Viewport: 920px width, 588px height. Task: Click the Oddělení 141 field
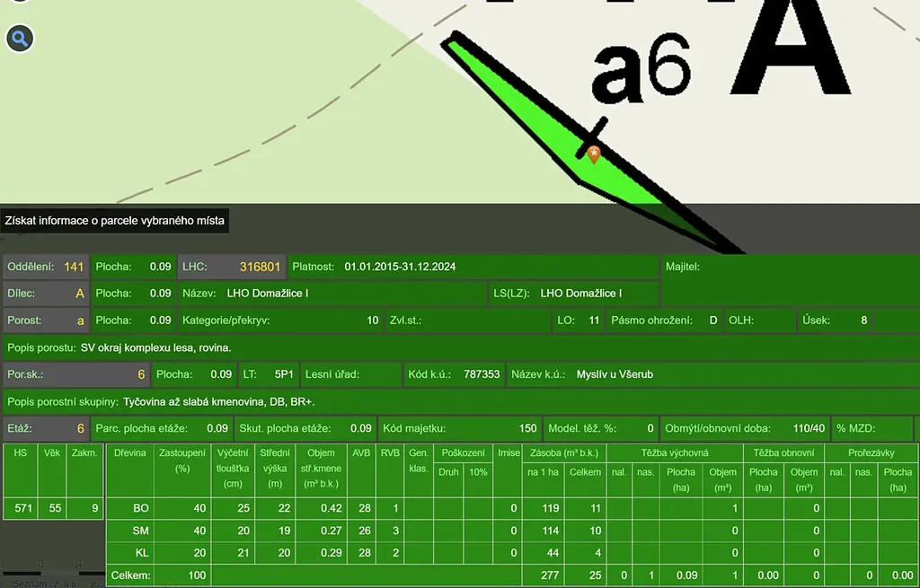(46, 267)
